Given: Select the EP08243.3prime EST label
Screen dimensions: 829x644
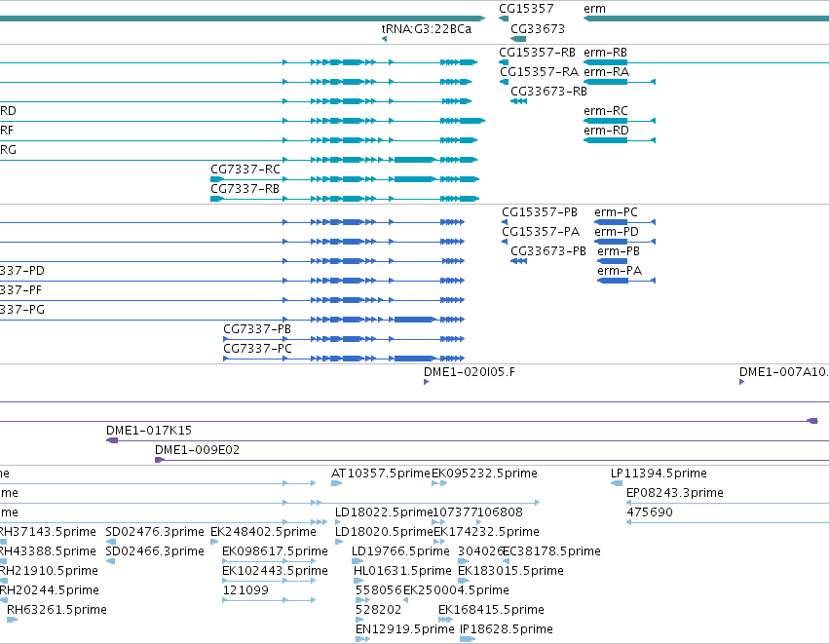Looking at the screenshot, I should [675, 493].
